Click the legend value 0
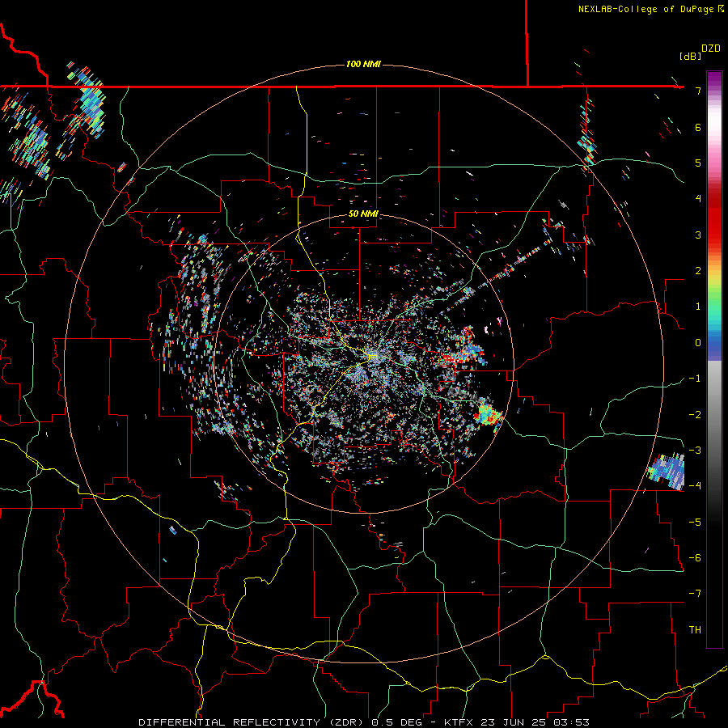Screen dimensions: 728x728 coord(698,343)
